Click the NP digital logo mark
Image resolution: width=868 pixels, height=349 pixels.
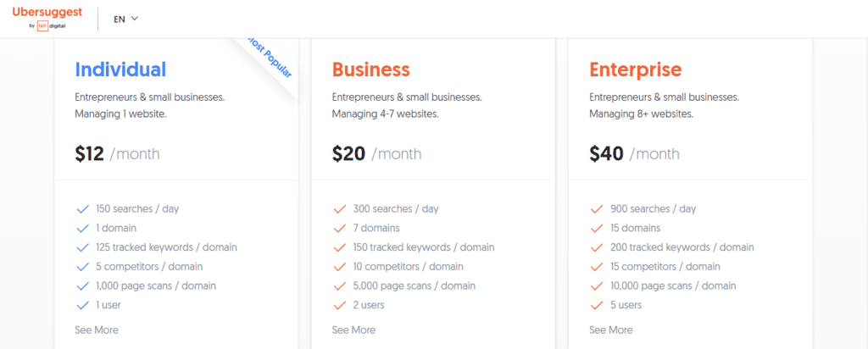click(42, 25)
